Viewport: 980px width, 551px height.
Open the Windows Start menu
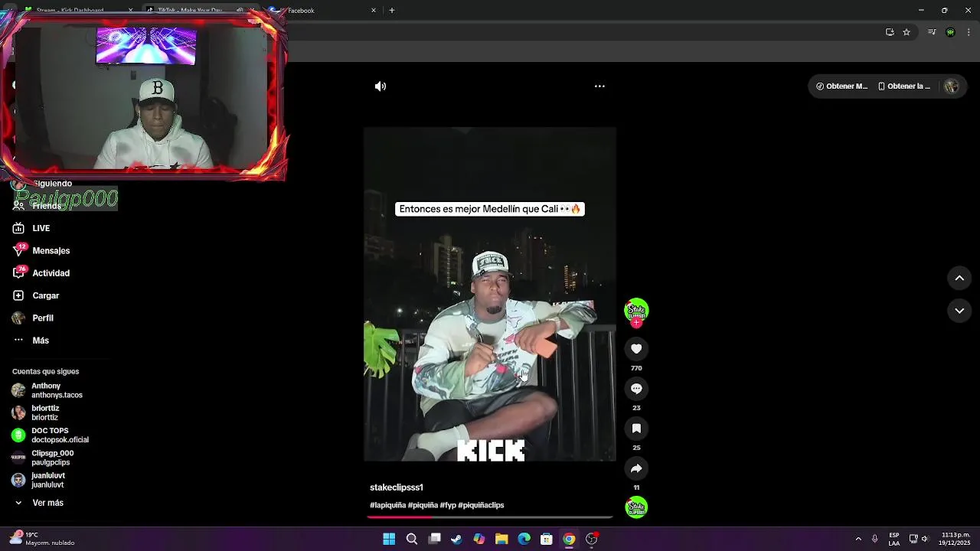[x=389, y=539]
